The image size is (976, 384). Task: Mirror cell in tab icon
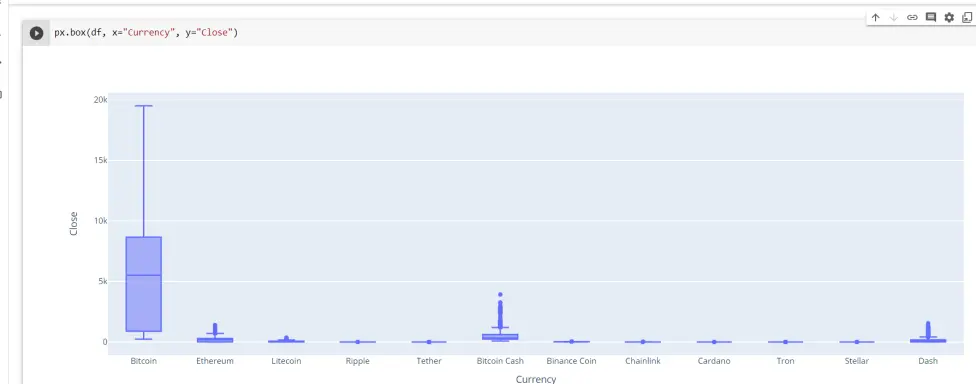tap(967, 17)
